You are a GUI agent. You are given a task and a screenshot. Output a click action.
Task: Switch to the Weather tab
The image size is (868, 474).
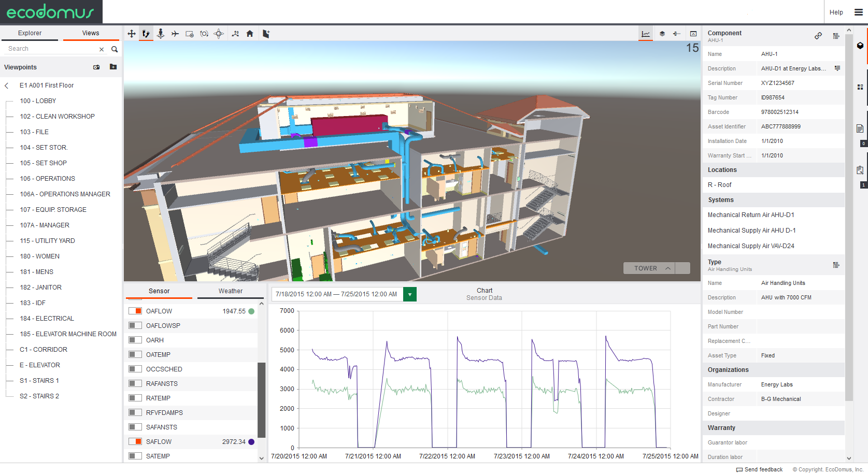coord(231,291)
